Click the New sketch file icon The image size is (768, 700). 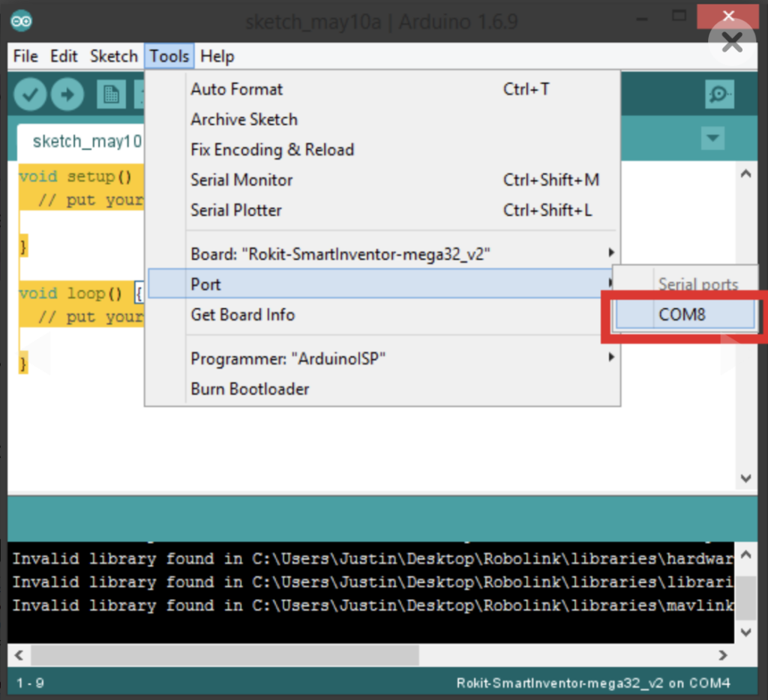[111, 94]
